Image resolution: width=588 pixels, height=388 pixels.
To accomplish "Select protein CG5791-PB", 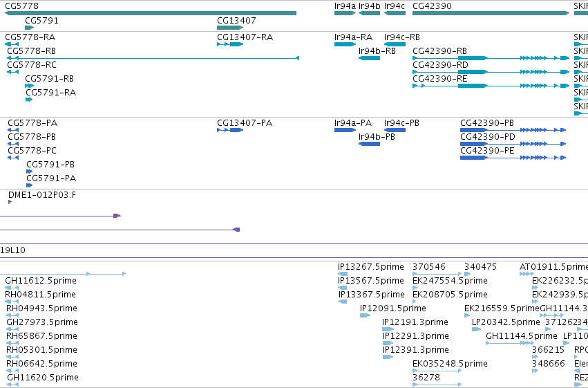I will pos(50,165).
